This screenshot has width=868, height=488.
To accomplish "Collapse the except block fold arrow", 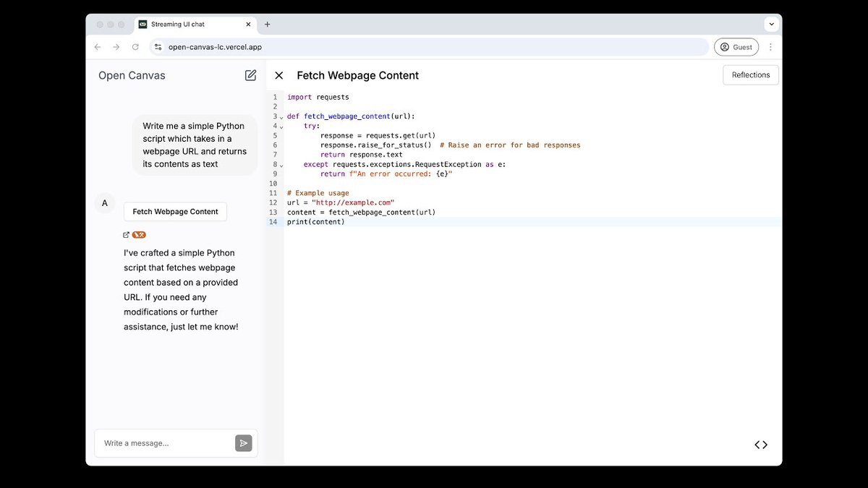I will tap(281, 165).
